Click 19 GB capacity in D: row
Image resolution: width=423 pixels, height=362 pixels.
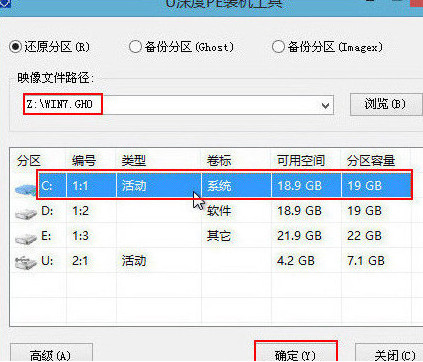click(x=364, y=211)
